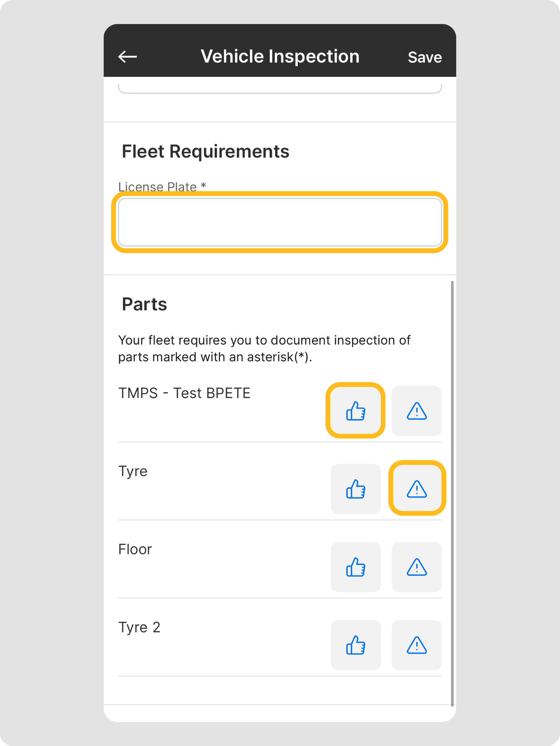Image resolution: width=560 pixels, height=746 pixels.
Task: Tap the TMPS - Test BPETE part name
Action: point(184,393)
